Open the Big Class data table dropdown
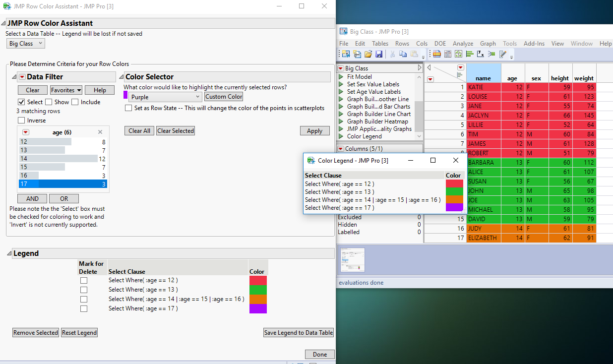Image resolution: width=613 pixels, height=364 pixels. click(x=25, y=43)
